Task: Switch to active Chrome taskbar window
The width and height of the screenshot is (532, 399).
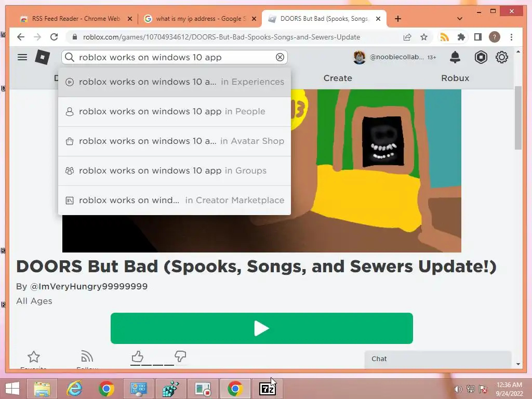Action: pos(235,389)
